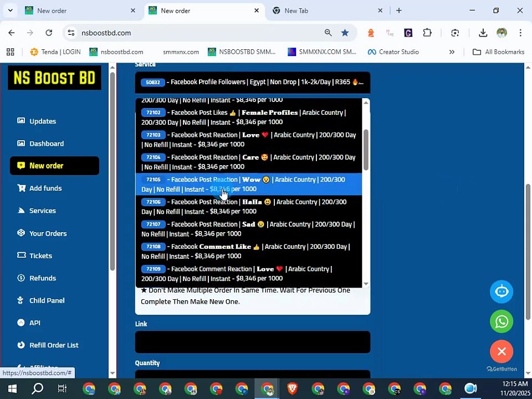Click the Grammarly-style G extension icon
Image resolution: width=532 pixels, height=399 pixels.
pyautogui.click(x=408, y=33)
